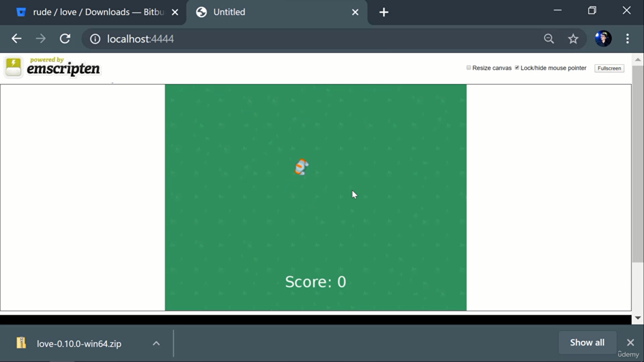Close the Bitbucket Downloads tab
This screenshot has width=644, height=362.
tap(175, 12)
